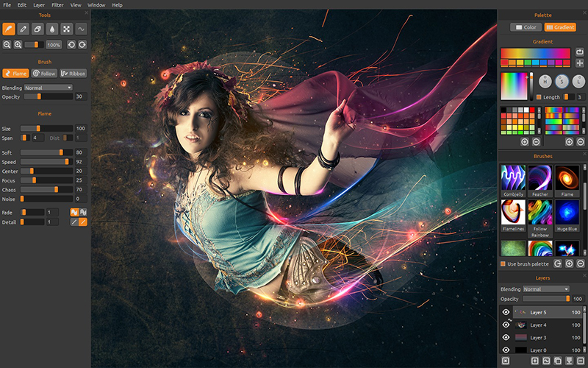Click the Zoom in magnifier icon
Viewport: 588px width, 368px height.
[18, 45]
